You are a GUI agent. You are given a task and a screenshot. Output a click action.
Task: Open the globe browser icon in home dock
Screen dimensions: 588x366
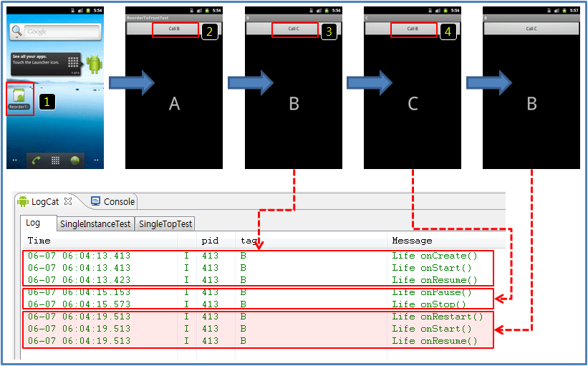[x=75, y=160]
